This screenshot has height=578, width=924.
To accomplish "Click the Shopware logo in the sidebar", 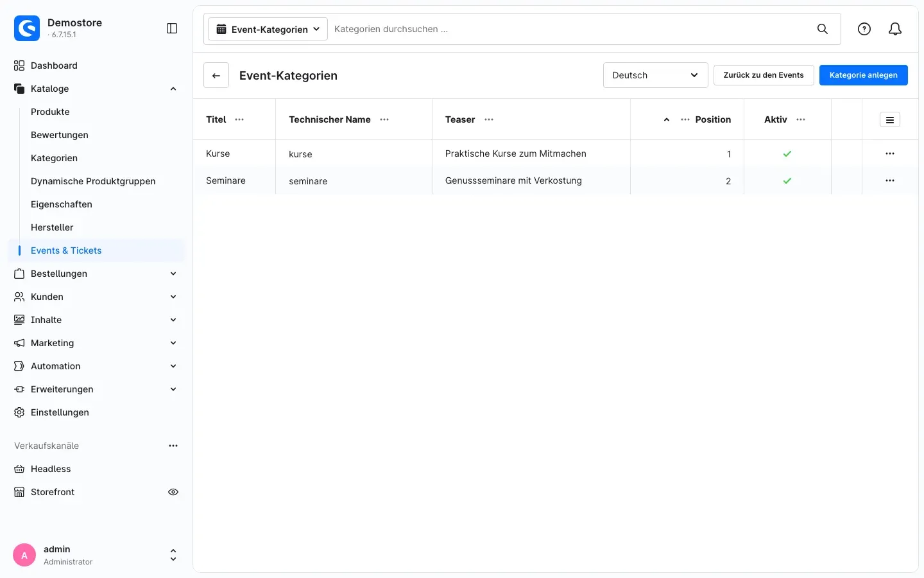I will pos(27,28).
